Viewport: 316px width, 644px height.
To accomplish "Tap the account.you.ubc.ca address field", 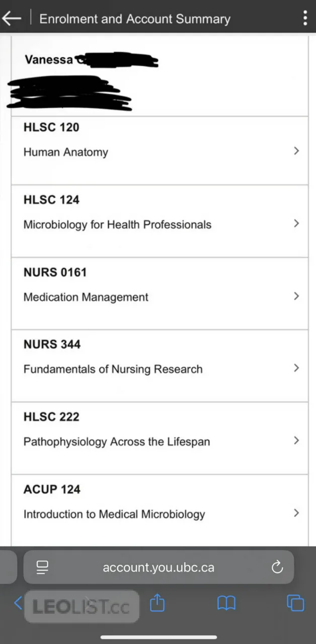I will click(159, 568).
